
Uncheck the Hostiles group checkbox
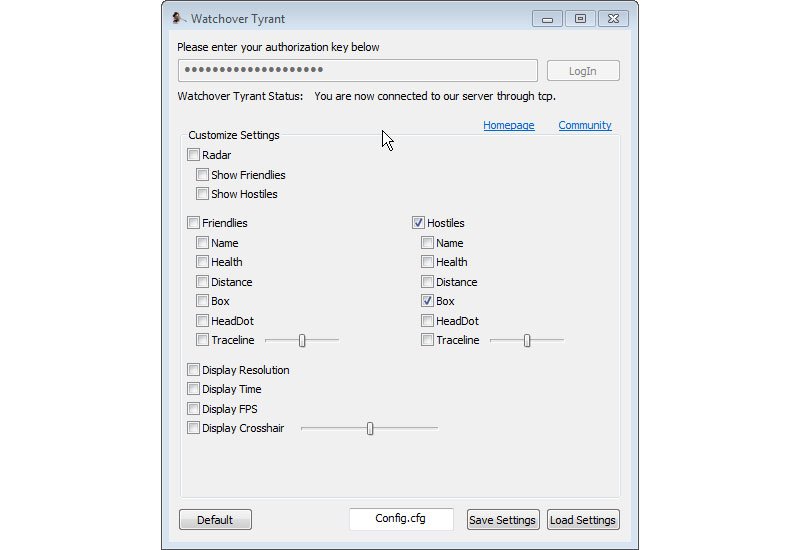click(418, 223)
